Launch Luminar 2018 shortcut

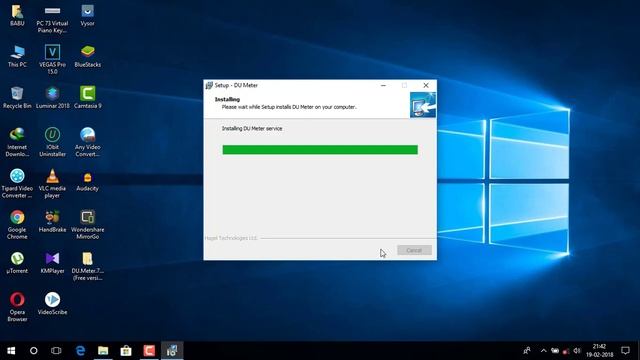[x=52, y=98]
